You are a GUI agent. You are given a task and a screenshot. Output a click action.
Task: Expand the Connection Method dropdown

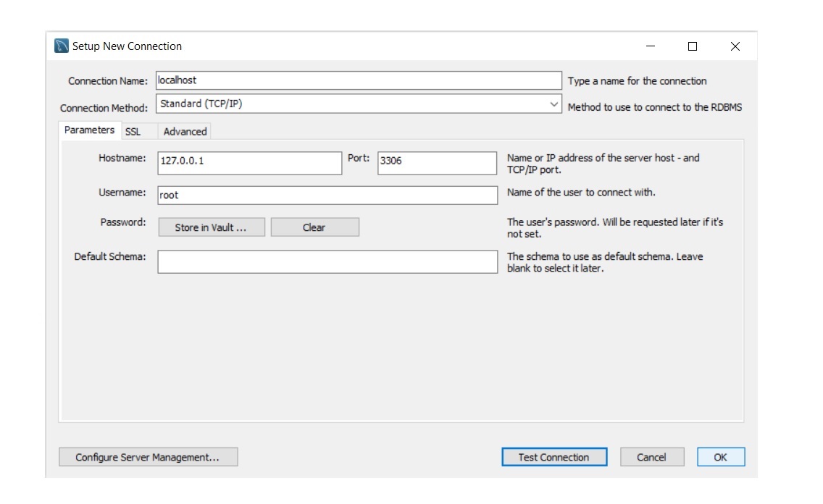[554, 104]
